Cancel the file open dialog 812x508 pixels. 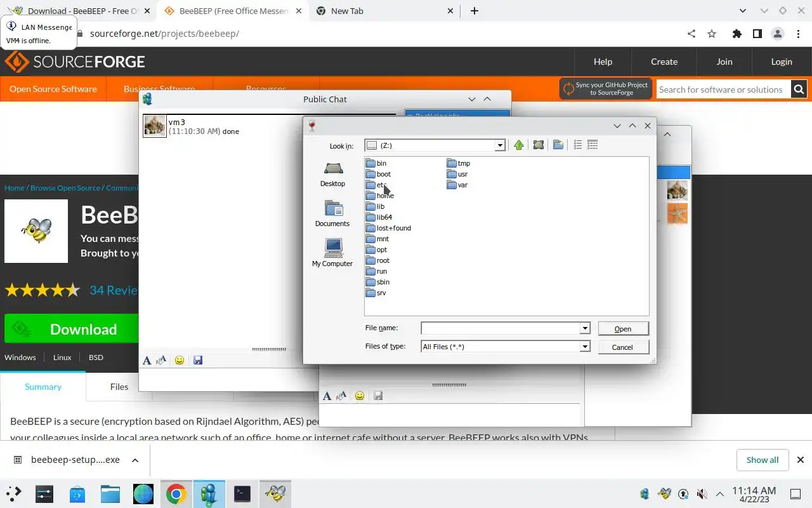point(622,347)
